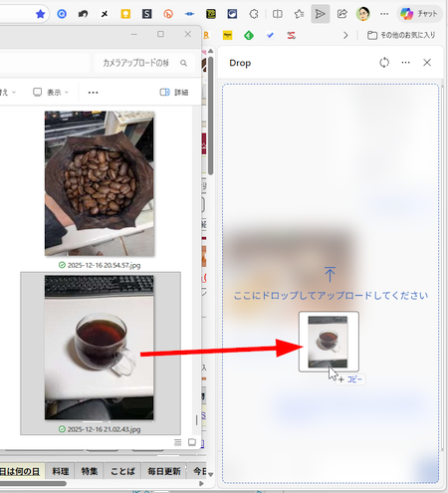Click the red S-arrows bookmark icon
Viewport: 448px width, 493px height.
click(291, 35)
